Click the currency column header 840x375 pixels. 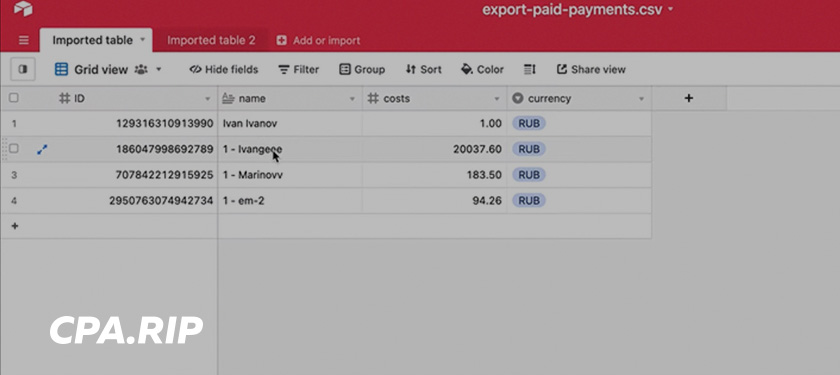[x=579, y=99]
